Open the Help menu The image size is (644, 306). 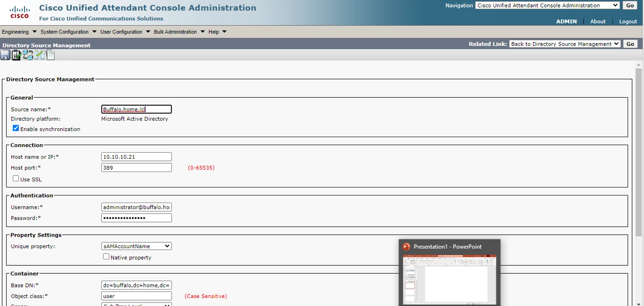217,32
